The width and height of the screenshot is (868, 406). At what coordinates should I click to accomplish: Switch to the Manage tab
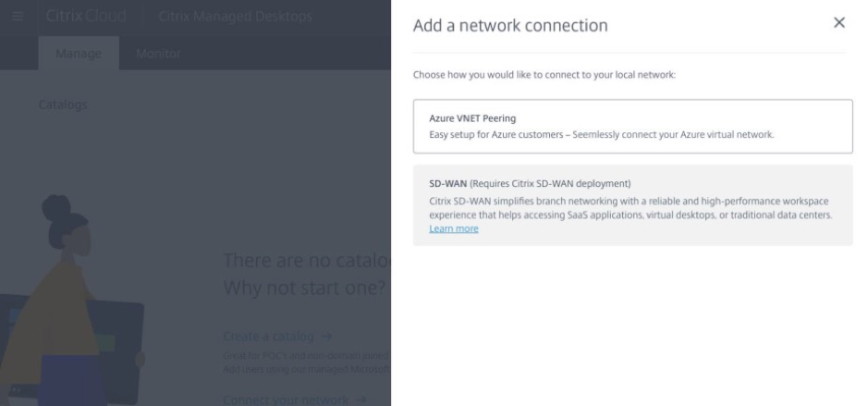pos(79,54)
